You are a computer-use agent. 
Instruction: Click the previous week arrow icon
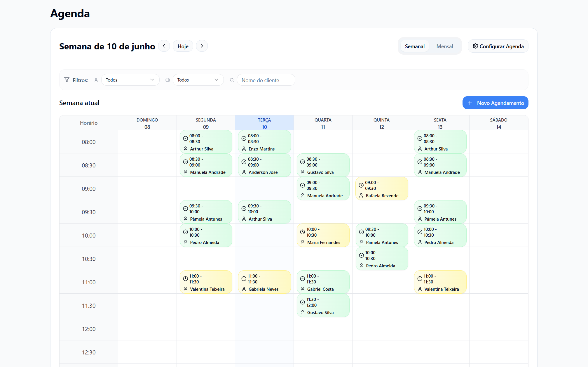(x=164, y=46)
